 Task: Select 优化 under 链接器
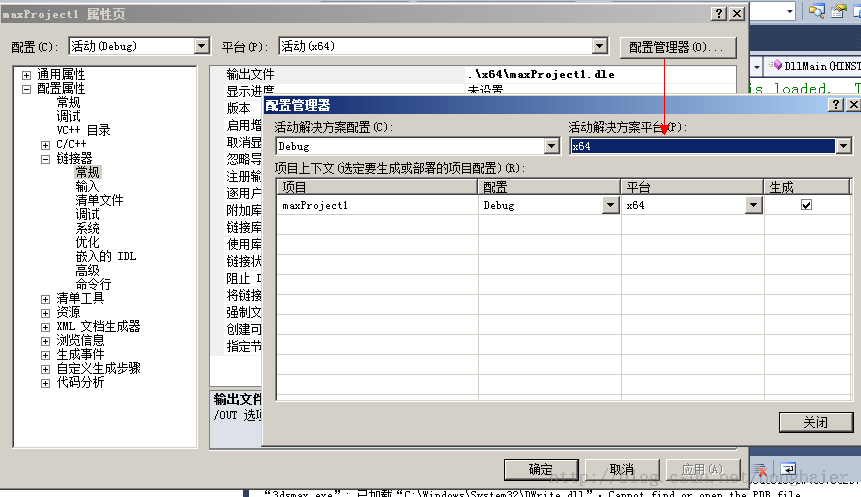click(87, 243)
